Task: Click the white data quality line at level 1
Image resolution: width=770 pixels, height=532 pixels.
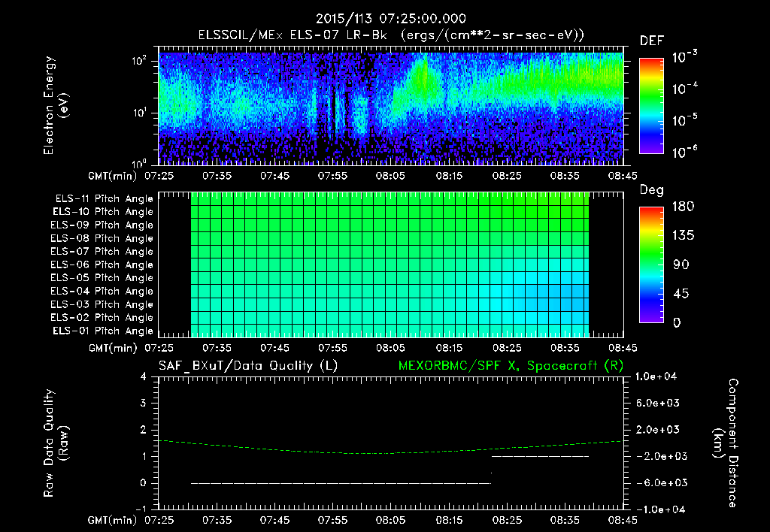Action: point(540,456)
